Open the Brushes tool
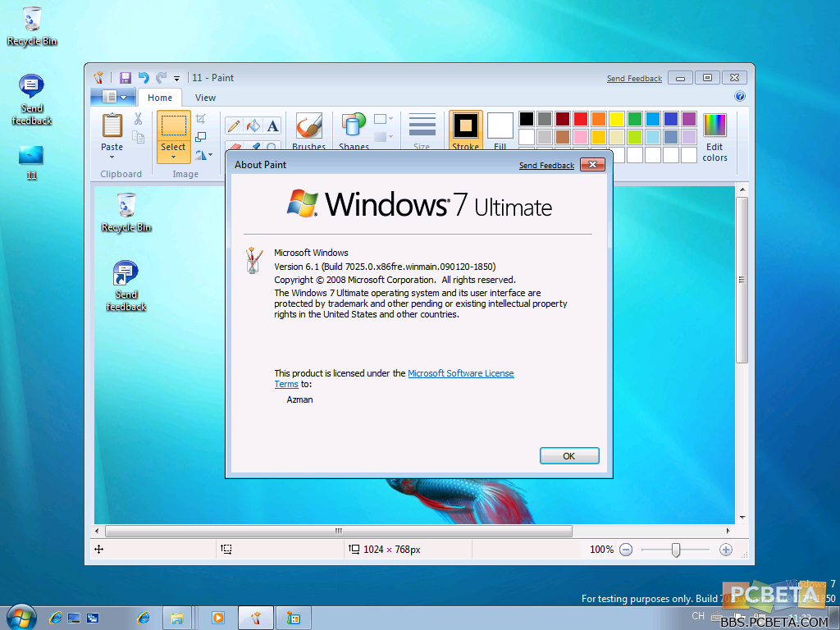840x630 pixels. [308, 130]
